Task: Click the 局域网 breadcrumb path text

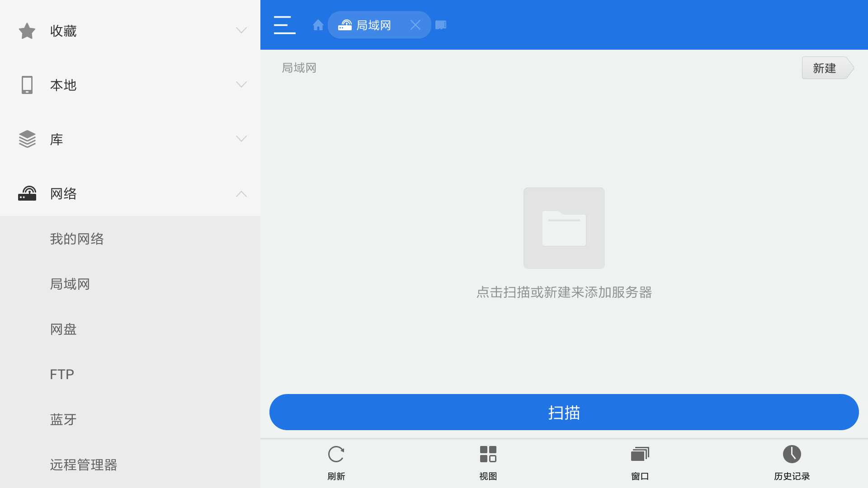Action: point(299,68)
